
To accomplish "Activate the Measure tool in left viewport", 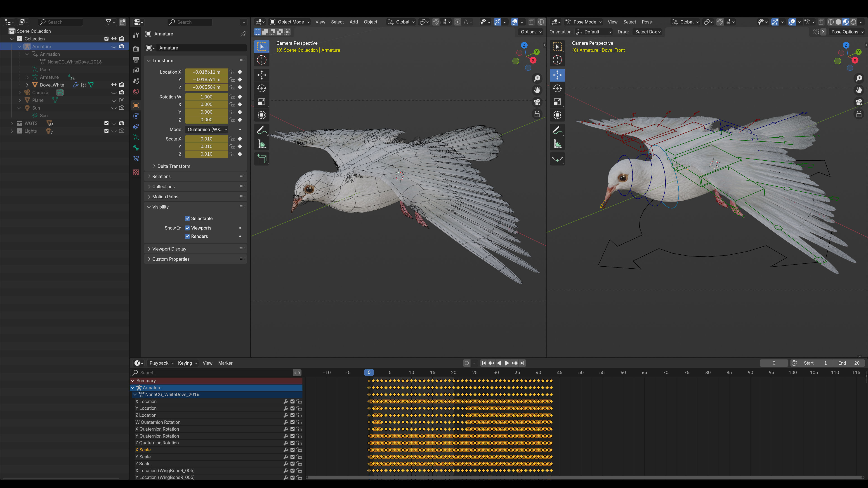I will pos(262,144).
